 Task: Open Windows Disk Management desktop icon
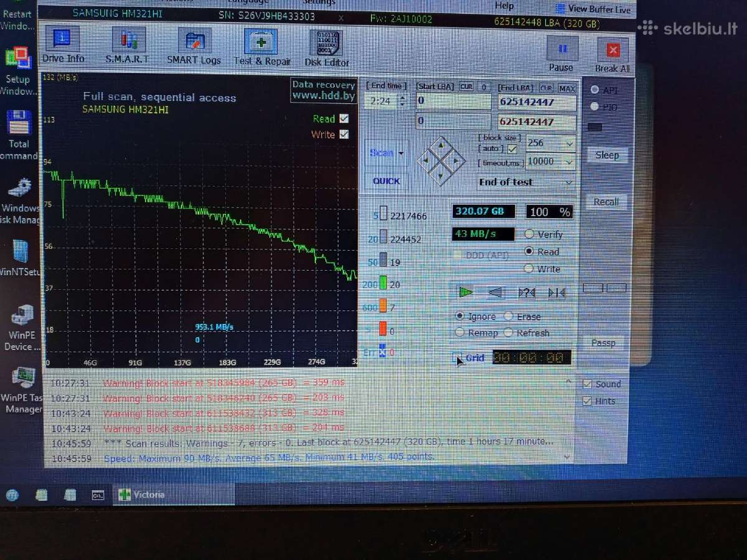tap(19, 200)
